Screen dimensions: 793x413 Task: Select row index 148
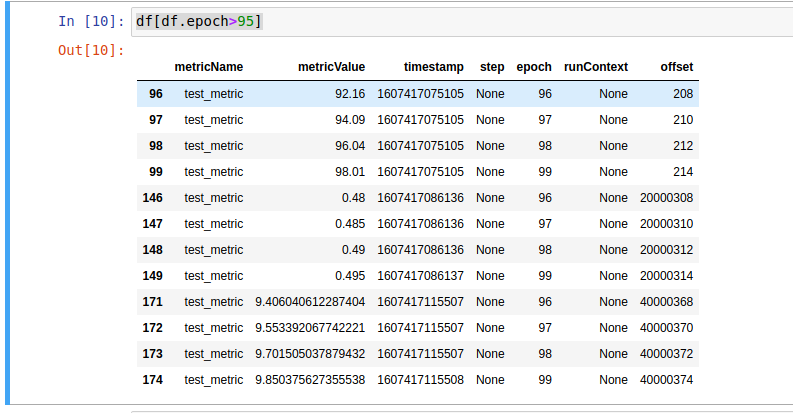pyautogui.click(x=152, y=250)
